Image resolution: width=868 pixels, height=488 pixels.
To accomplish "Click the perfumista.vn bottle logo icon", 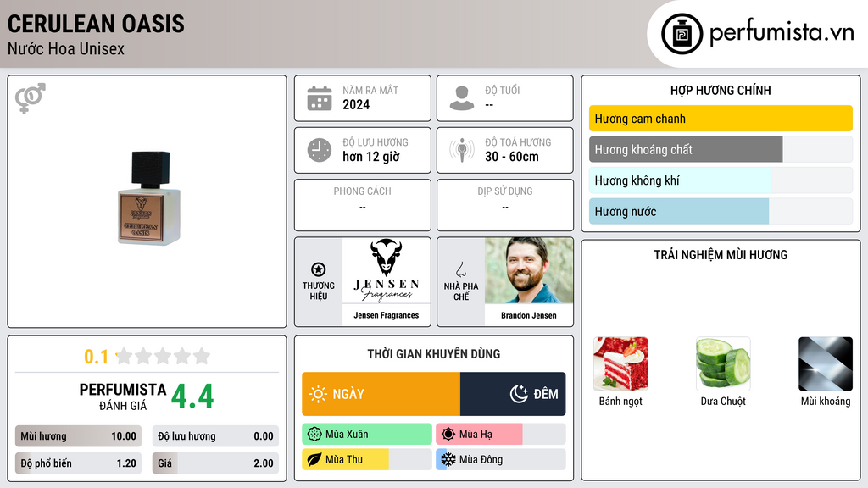I will pos(682,34).
